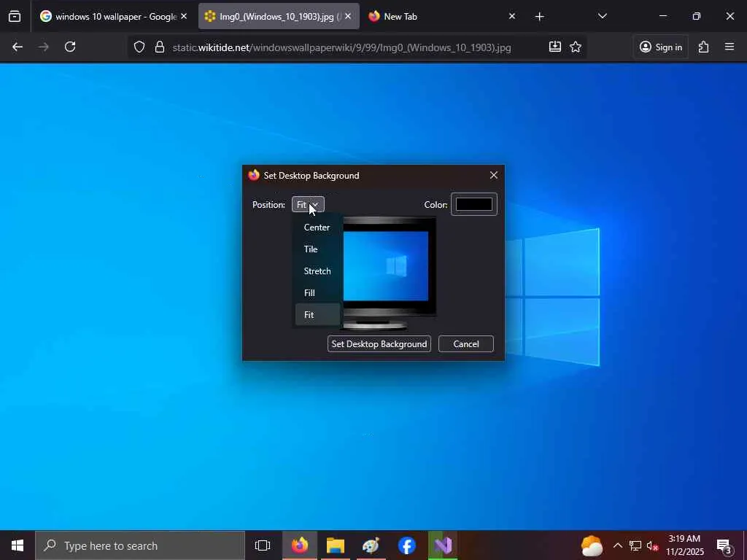This screenshot has height=560, width=747.
Task: View site security padlock info
Action: 160,47
